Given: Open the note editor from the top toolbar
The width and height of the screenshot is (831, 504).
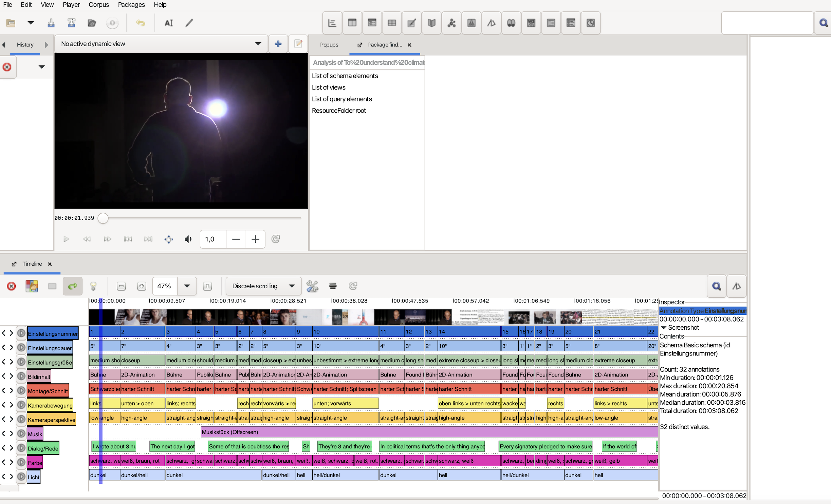Looking at the screenshot, I should click(412, 23).
